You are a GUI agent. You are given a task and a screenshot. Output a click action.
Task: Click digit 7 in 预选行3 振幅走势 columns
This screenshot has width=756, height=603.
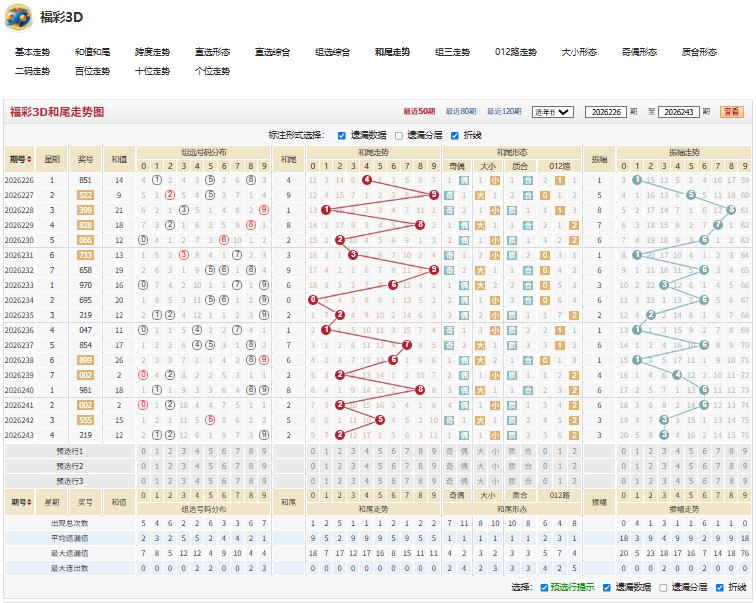tap(718, 482)
